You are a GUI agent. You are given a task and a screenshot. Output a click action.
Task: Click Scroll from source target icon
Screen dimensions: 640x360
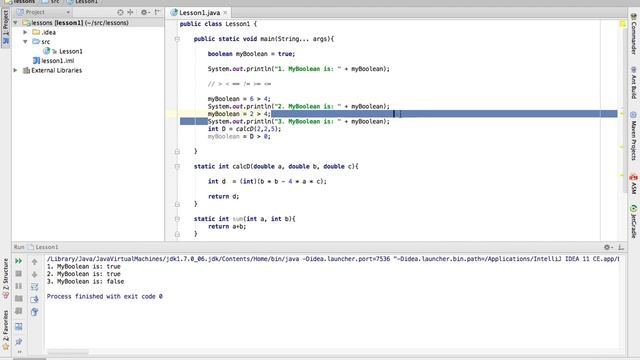coord(120,13)
